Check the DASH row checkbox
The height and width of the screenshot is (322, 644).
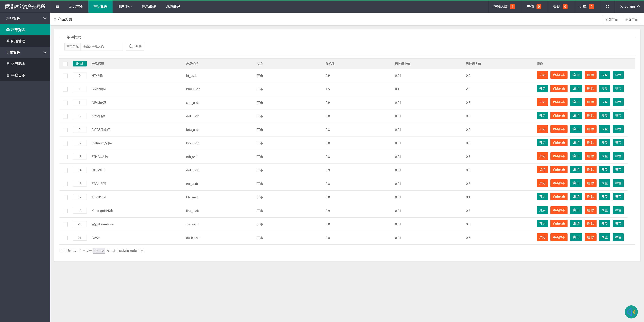pyautogui.click(x=65, y=238)
